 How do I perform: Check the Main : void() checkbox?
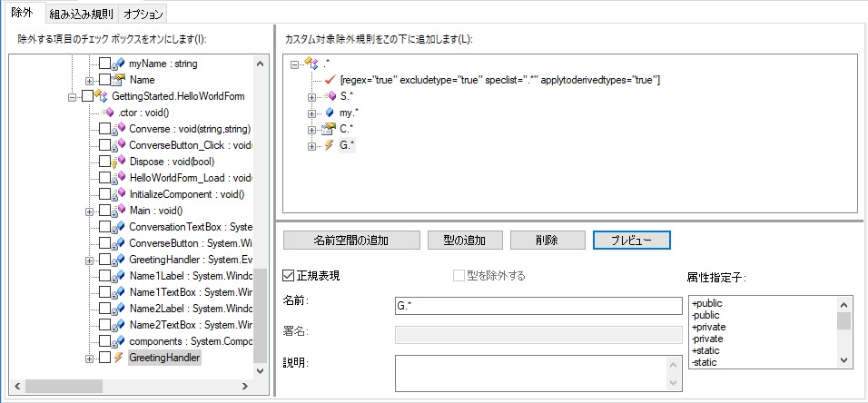(104, 211)
